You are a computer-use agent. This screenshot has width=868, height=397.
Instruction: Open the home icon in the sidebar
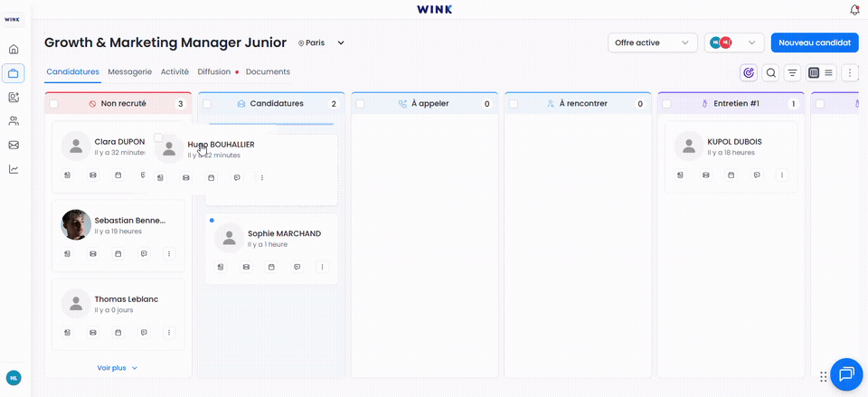click(x=14, y=49)
